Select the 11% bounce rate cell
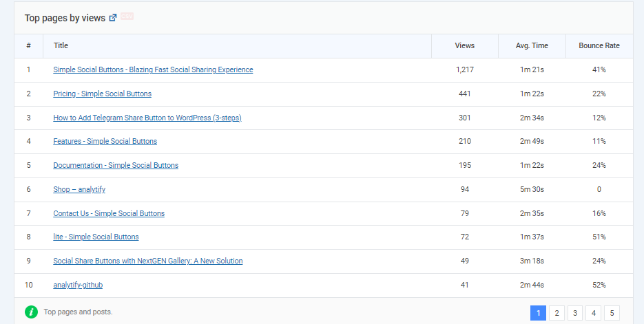 599,141
